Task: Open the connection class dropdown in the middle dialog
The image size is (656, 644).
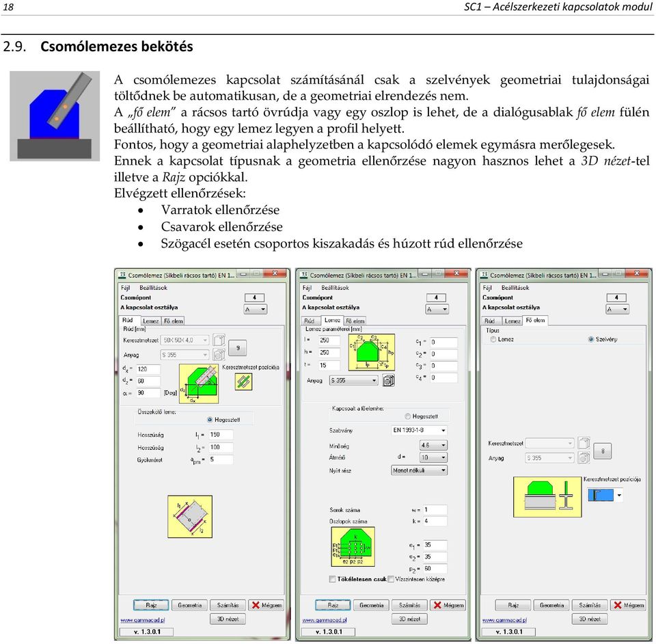Action: click(x=437, y=310)
